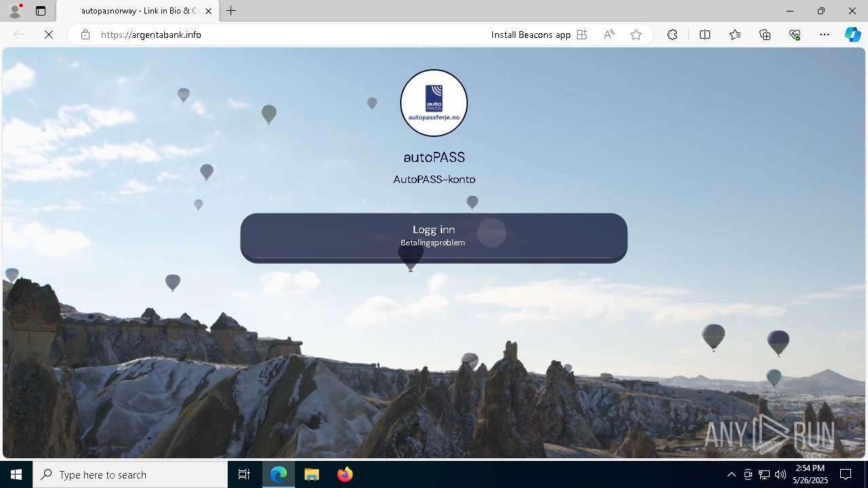Open the Favorites list

pyautogui.click(x=735, y=35)
